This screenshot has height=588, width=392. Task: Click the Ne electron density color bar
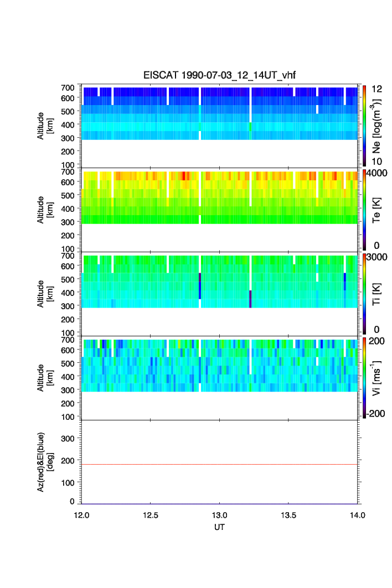click(364, 126)
